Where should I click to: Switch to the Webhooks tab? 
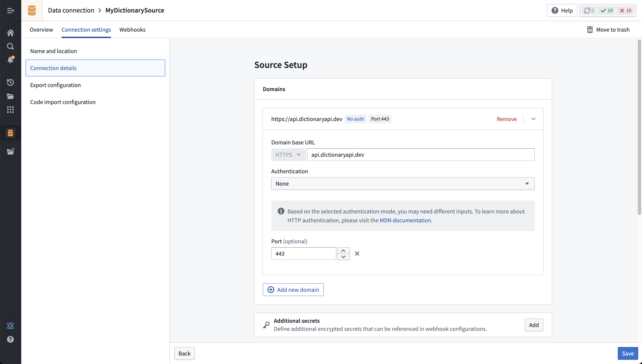[x=132, y=30]
